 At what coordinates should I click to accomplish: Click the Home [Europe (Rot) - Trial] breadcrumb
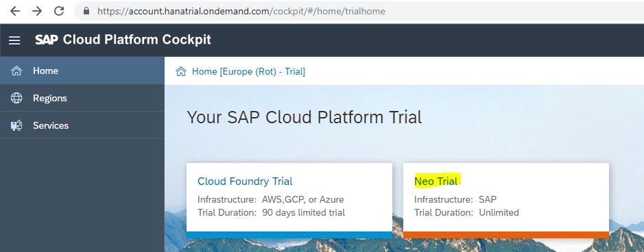pyautogui.click(x=248, y=72)
